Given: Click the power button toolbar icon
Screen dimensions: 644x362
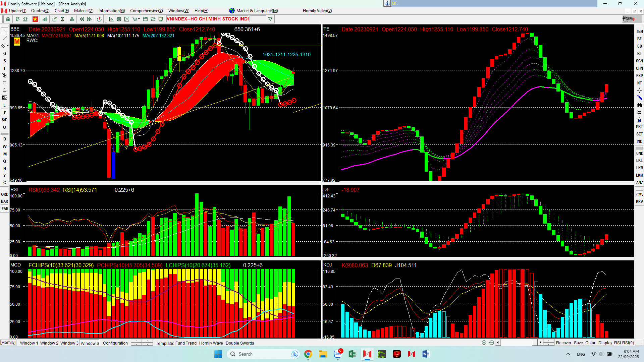Looking at the screenshot, I should pos(99,19).
